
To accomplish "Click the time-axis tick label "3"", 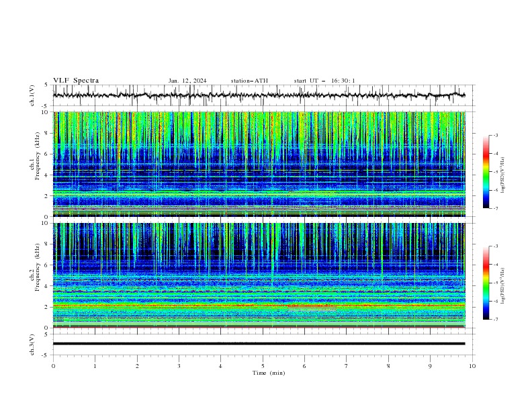I will pyautogui.click(x=179, y=366).
